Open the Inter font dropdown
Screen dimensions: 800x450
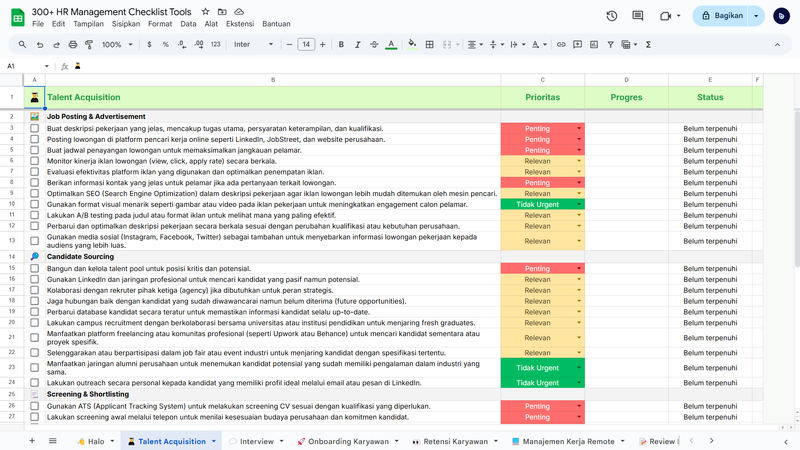[x=253, y=45]
